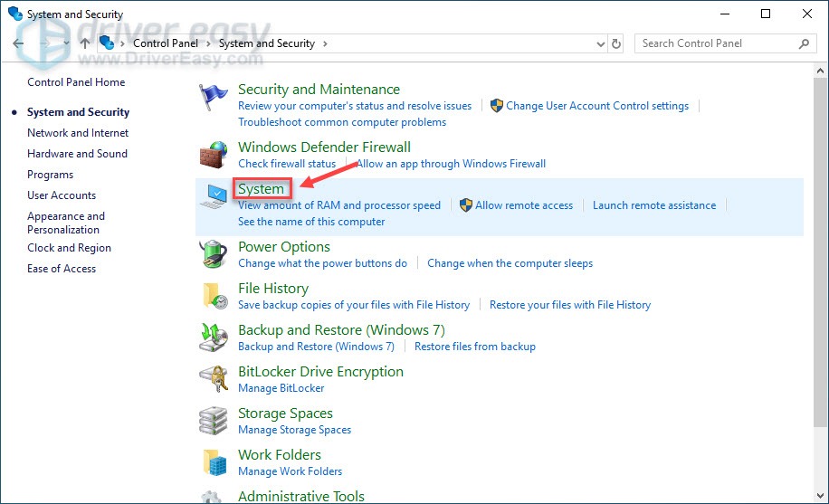The width and height of the screenshot is (829, 504).
Task: Open Change User Account Control settings
Action: (597, 106)
